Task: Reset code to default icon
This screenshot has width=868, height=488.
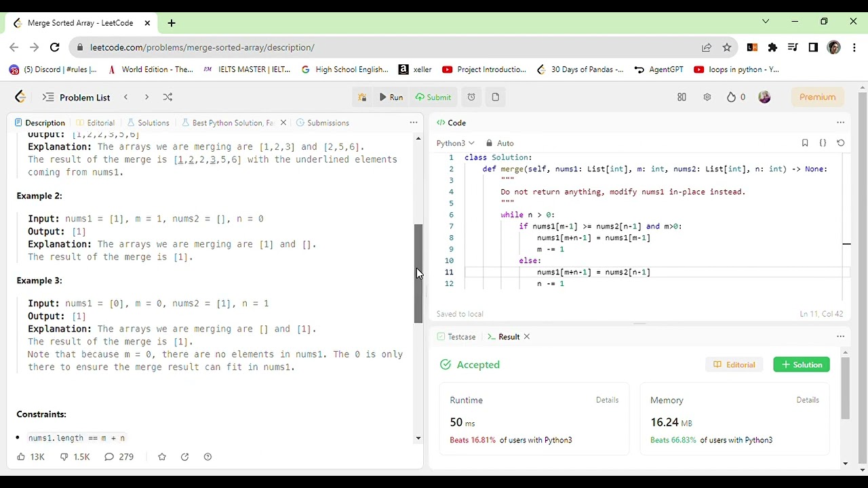Action: click(x=841, y=143)
